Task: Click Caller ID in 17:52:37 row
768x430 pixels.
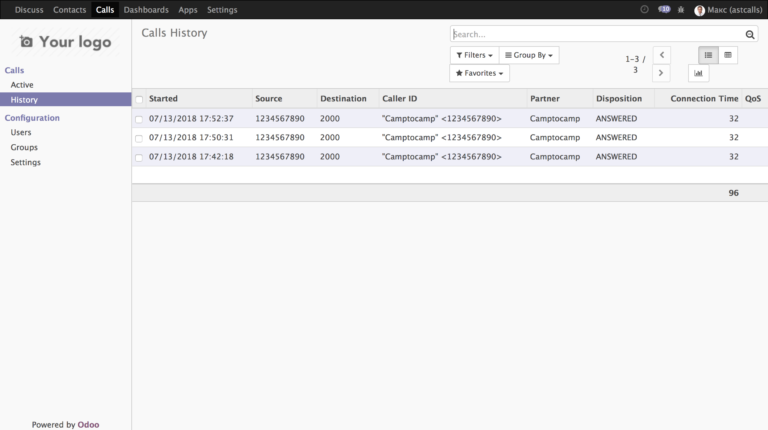Action: (x=442, y=119)
